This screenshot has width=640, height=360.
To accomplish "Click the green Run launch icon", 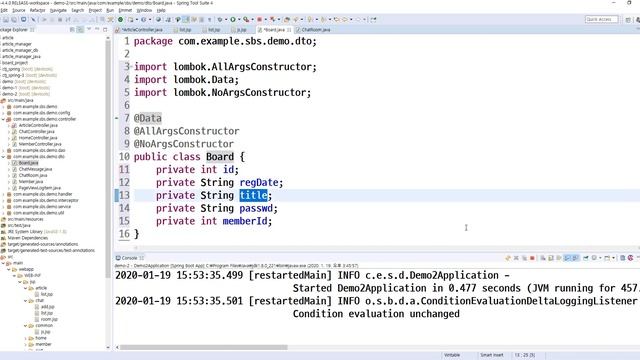I will [233, 20].
